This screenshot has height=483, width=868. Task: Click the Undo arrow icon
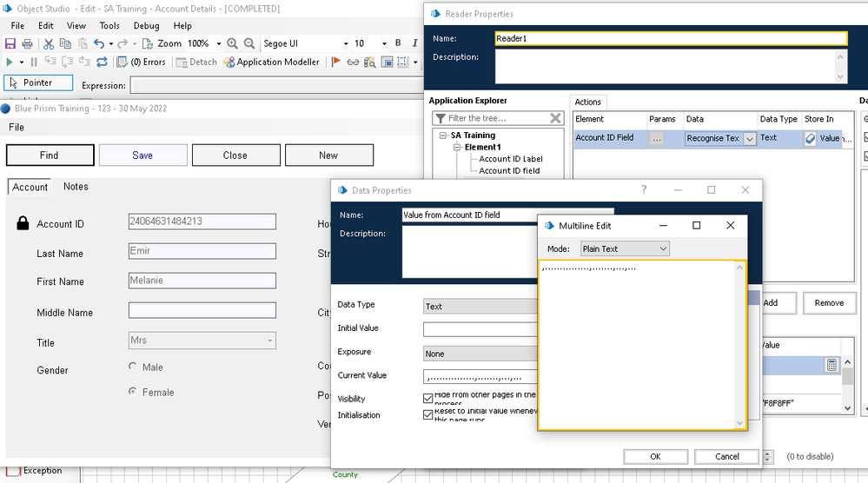click(x=99, y=43)
